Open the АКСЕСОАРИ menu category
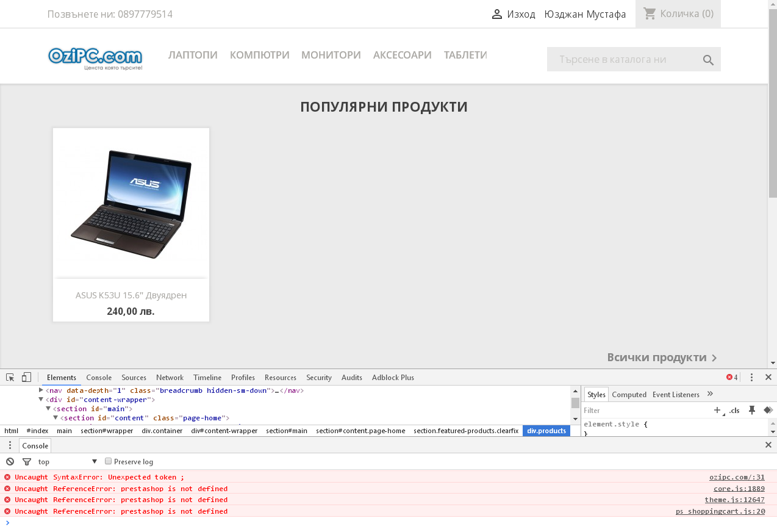 coord(403,55)
